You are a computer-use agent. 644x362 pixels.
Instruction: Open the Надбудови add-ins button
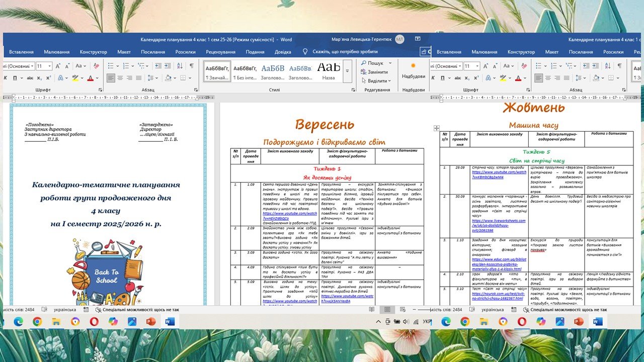click(413, 71)
